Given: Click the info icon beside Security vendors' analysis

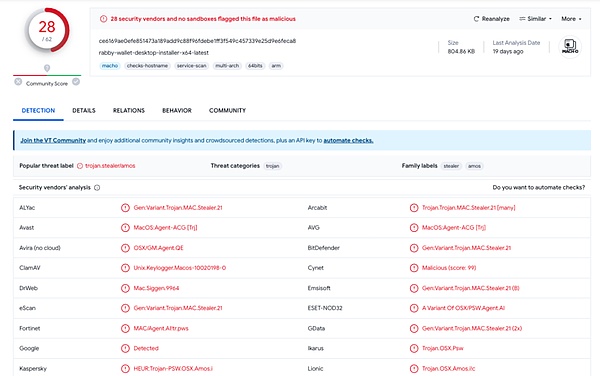Looking at the screenshot, I should coord(97,188).
